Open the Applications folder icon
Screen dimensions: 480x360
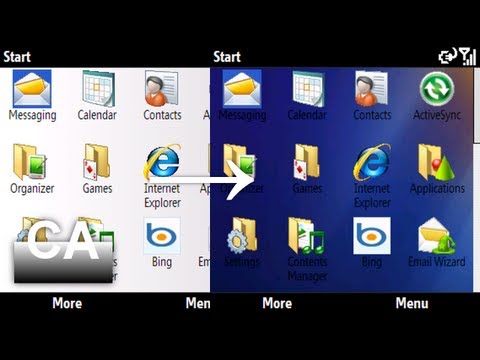coord(437,162)
